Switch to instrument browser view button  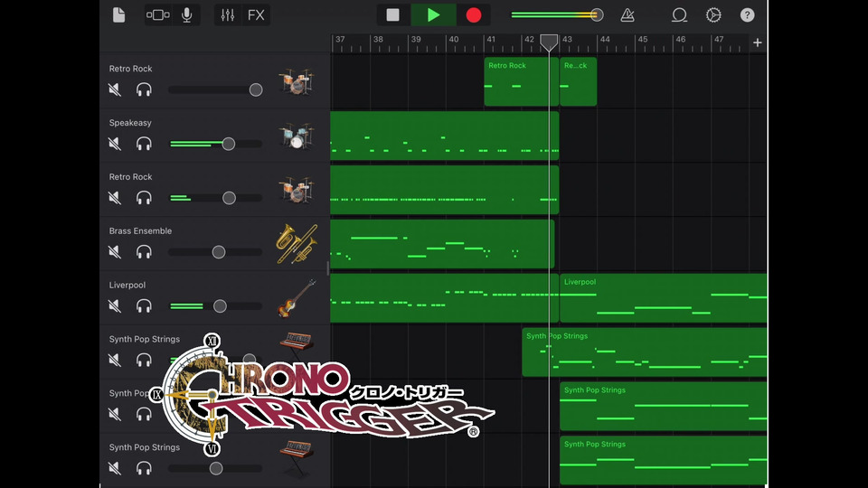[x=157, y=15]
